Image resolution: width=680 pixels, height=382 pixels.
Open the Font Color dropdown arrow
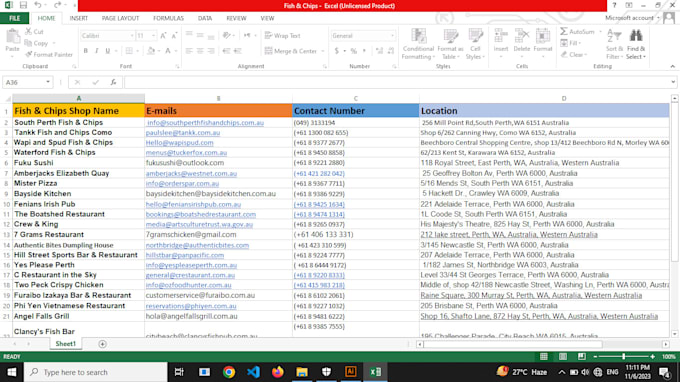176,51
